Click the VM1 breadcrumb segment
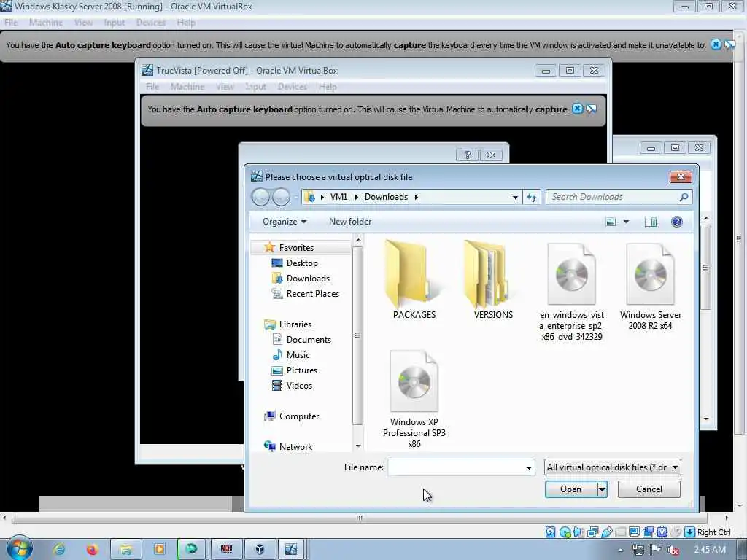This screenshot has height=560, width=747. coord(338,197)
